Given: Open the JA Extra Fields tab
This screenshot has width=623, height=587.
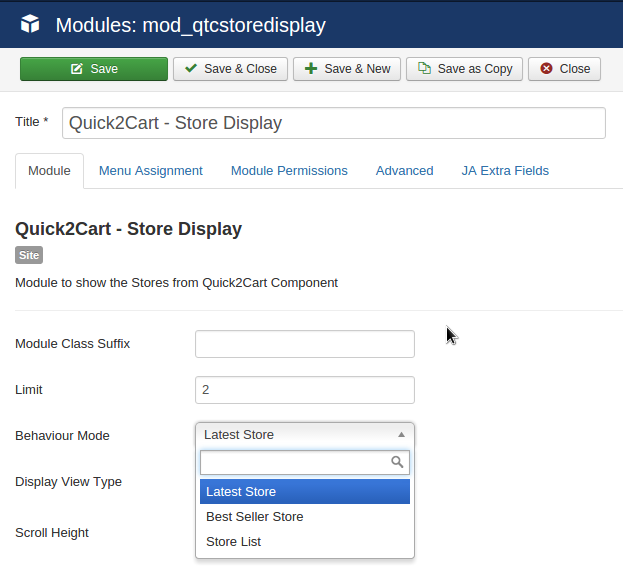Looking at the screenshot, I should click(x=505, y=171).
